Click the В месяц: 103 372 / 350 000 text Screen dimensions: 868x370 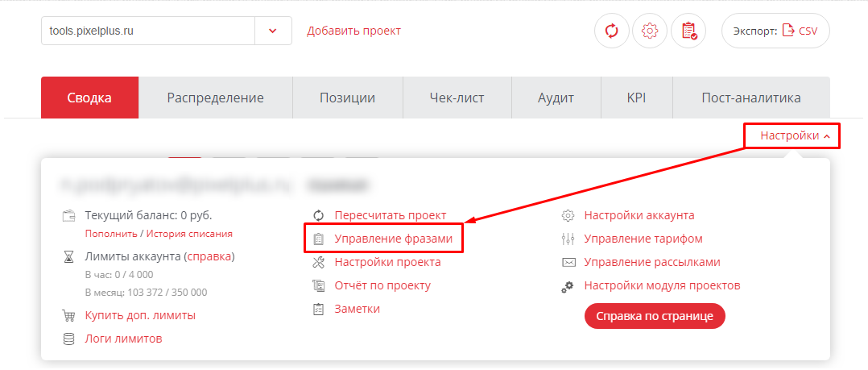pos(147,293)
